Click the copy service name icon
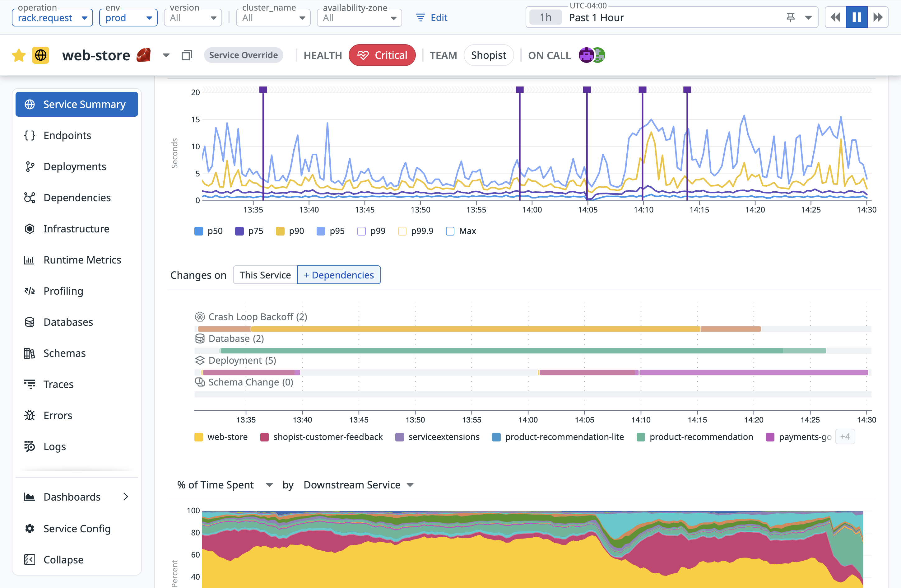The width and height of the screenshot is (901, 588). point(187,55)
